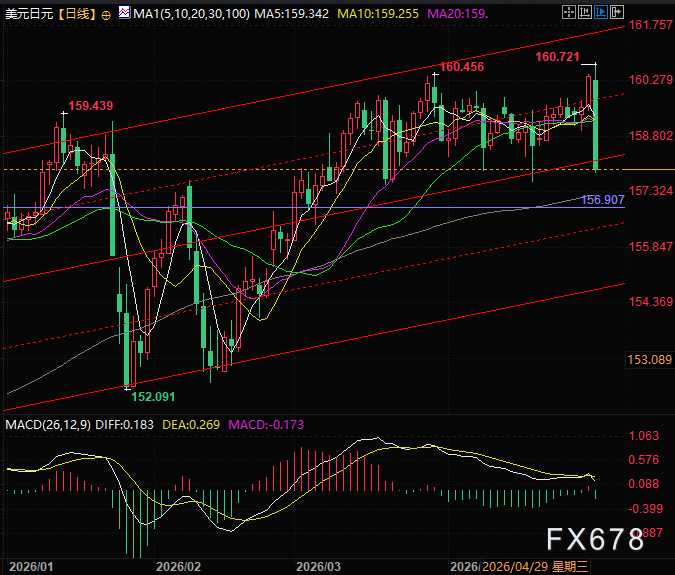Click the 2026/04/29 星期三 date label
Viewport: 675px width, 575px height.
535,566
